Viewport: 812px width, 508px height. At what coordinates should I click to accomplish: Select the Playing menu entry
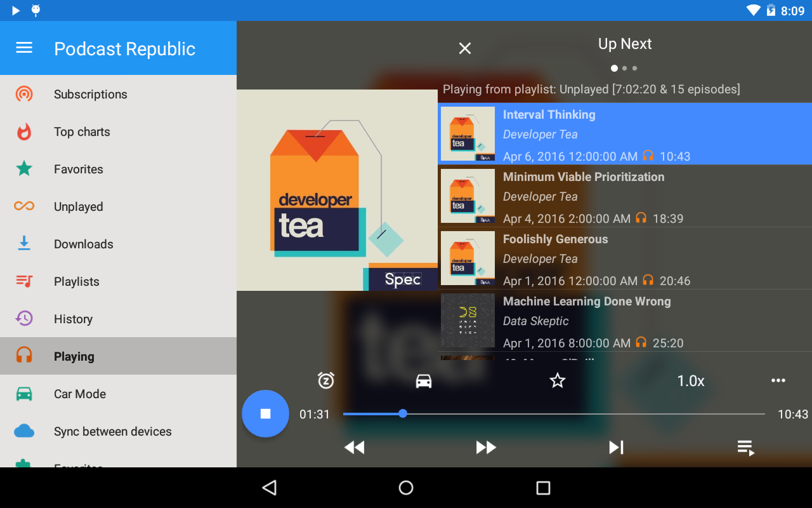click(118, 356)
